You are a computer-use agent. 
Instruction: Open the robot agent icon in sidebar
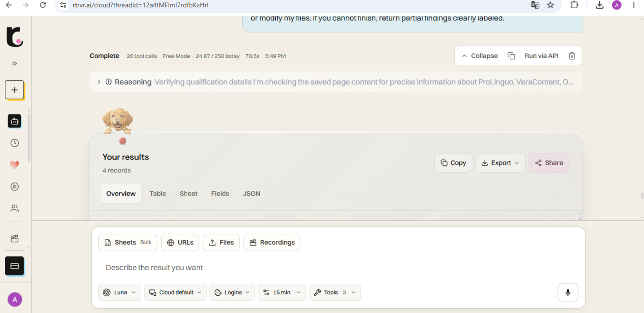(x=15, y=121)
